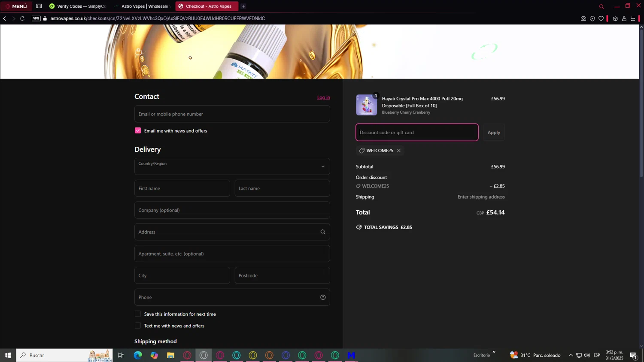Remove the WELCOME25 discount code

pos(399,151)
